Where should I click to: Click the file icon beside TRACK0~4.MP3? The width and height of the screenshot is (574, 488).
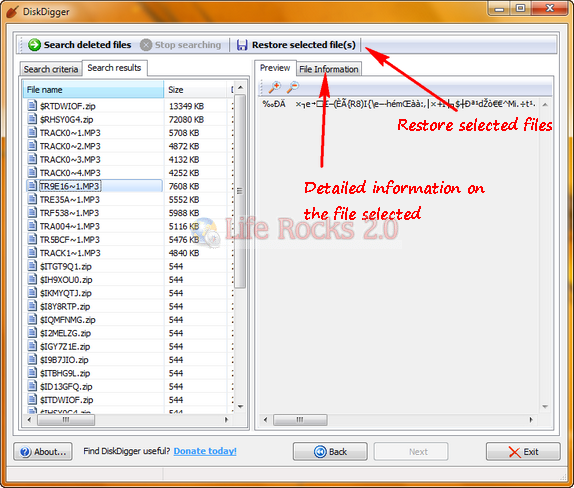[32, 172]
